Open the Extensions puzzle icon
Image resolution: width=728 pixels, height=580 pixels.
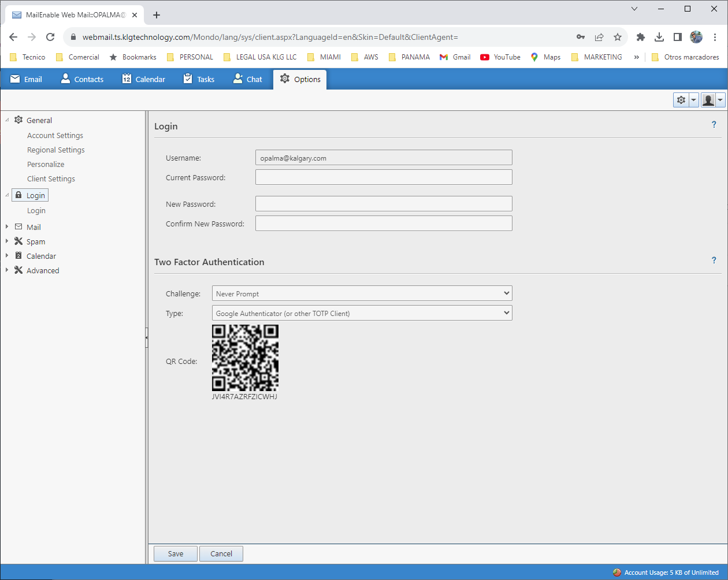[641, 37]
